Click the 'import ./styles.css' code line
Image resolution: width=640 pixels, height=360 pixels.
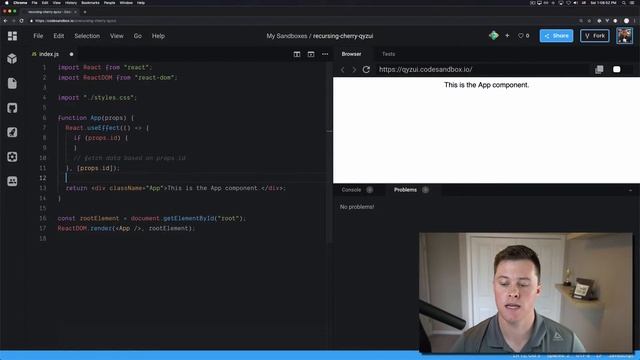[97, 98]
